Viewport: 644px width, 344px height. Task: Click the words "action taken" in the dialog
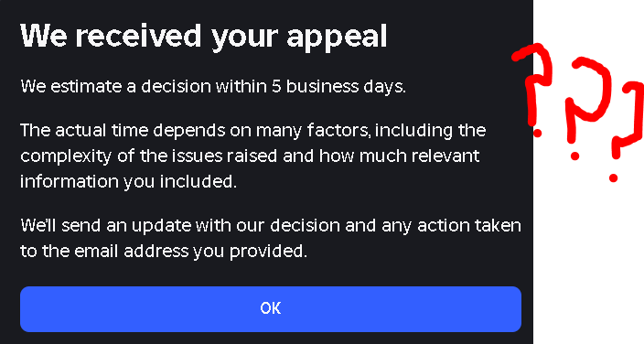coord(469,225)
